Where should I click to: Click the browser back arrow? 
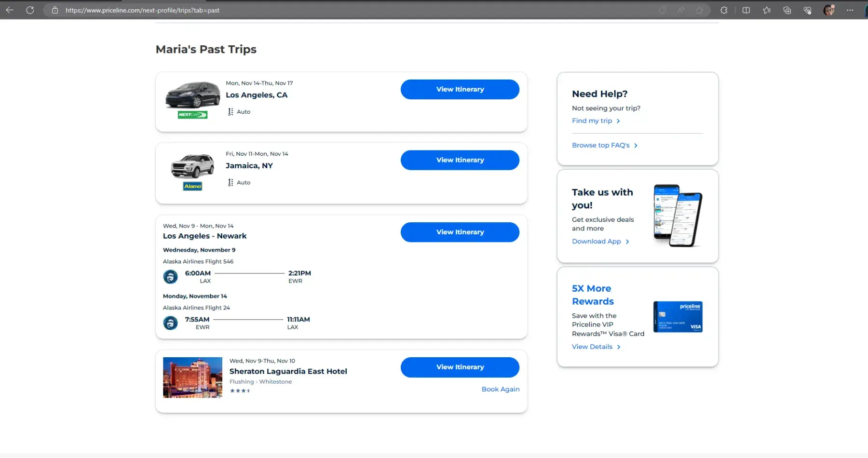(10, 10)
